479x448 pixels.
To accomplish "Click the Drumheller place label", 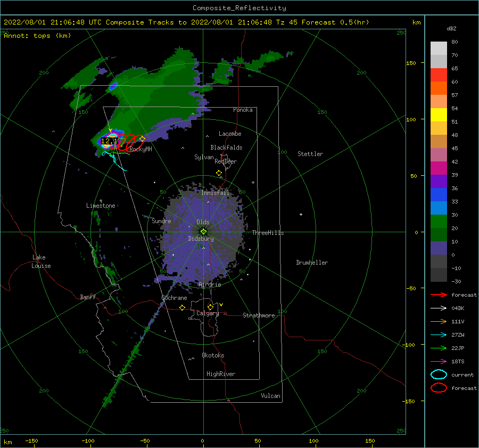I will pyautogui.click(x=312, y=263).
